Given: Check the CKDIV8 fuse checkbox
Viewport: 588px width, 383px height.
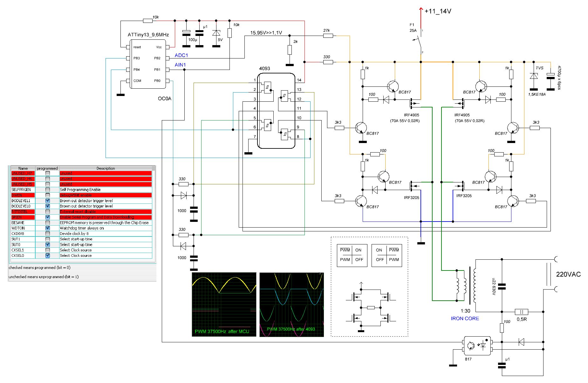Looking at the screenshot, I should pyautogui.click(x=48, y=234).
